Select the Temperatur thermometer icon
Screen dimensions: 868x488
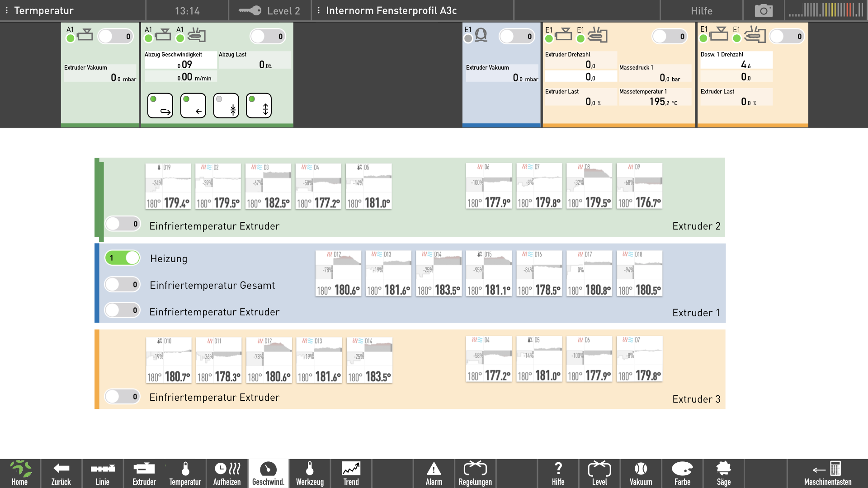click(x=185, y=474)
